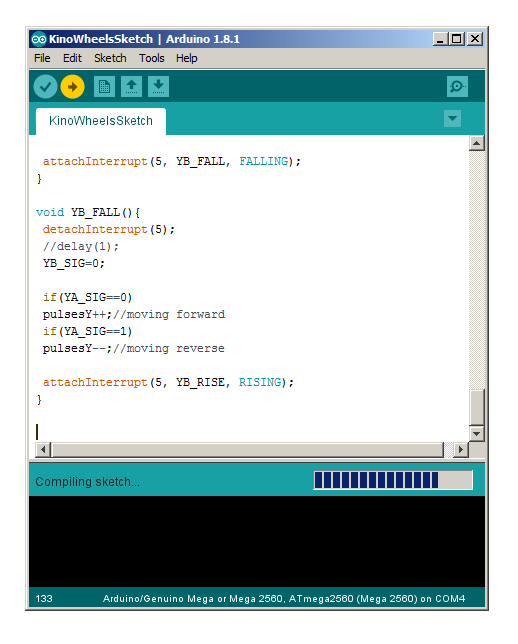Open the Sketch menu
The width and height of the screenshot is (518, 644).
(x=110, y=58)
